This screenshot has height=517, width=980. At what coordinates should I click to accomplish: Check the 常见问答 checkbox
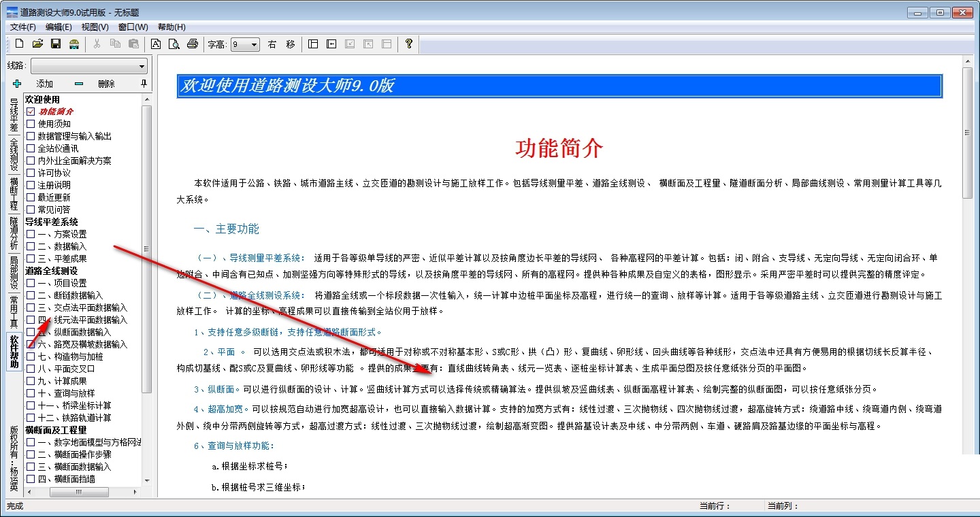point(31,210)
